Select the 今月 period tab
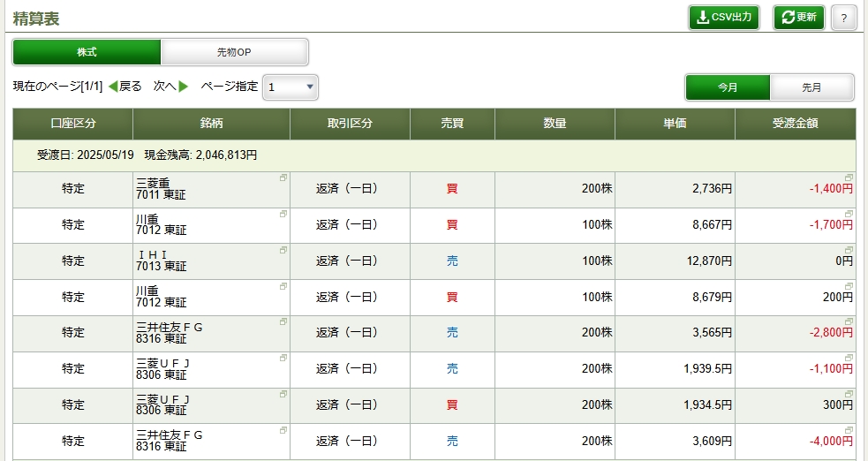Screen dimensions: 868x461 pyautogui.click(x=728, y=87)
